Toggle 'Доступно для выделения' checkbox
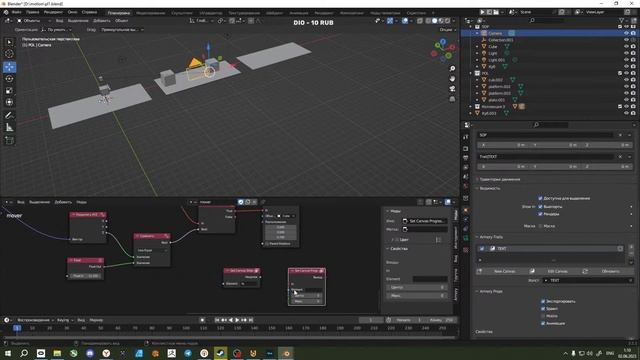Image resolution: width=640 pixels, height=360 pixels. (x=540, y=198)
